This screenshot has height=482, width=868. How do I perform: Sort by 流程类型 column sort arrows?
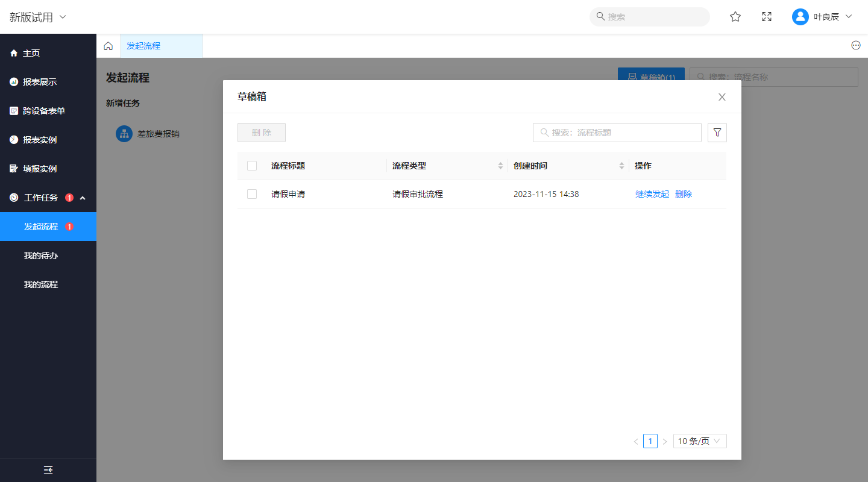pyautogui.click(x=500, y=166)
